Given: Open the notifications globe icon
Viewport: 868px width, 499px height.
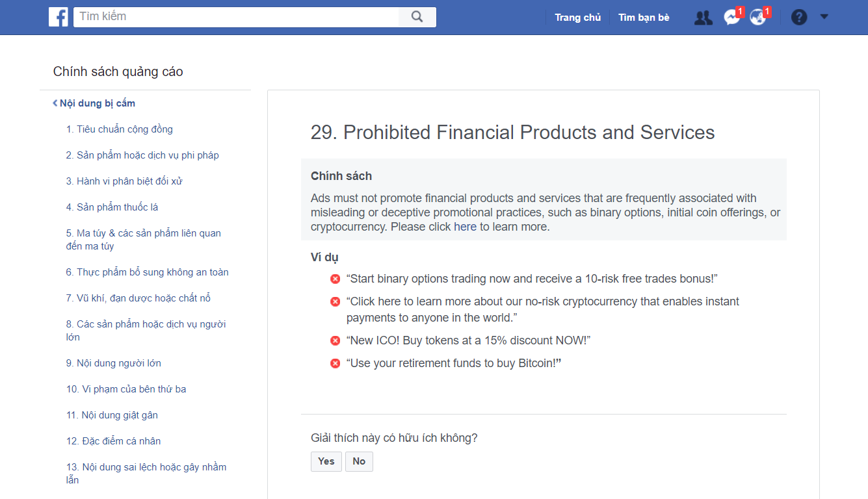Looking at the screenshot, I should coord(757,17).
